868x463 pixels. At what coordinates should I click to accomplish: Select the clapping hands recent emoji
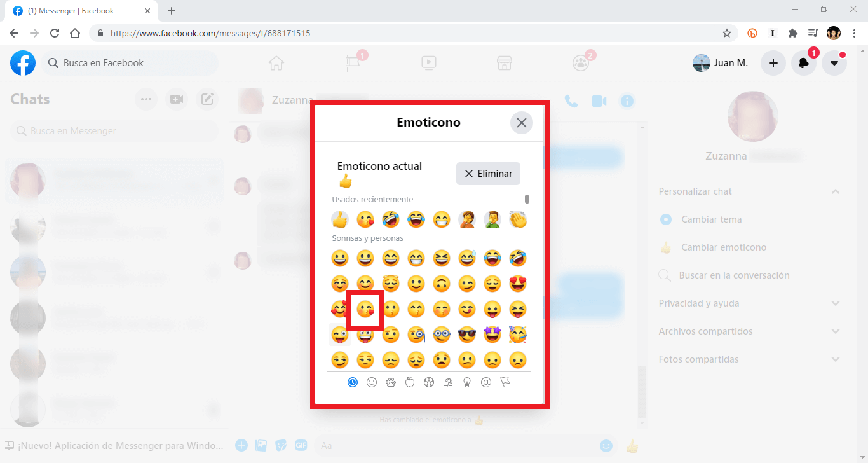click(x=518, y=220)
